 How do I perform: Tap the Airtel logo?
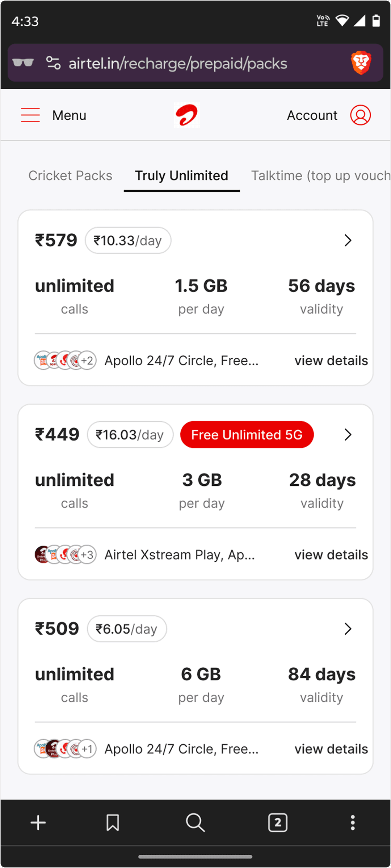186,115
